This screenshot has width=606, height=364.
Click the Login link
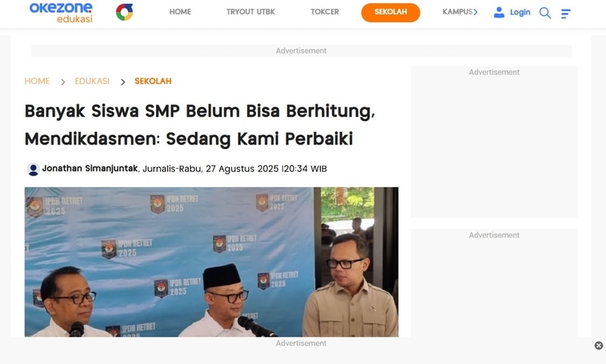520,12
